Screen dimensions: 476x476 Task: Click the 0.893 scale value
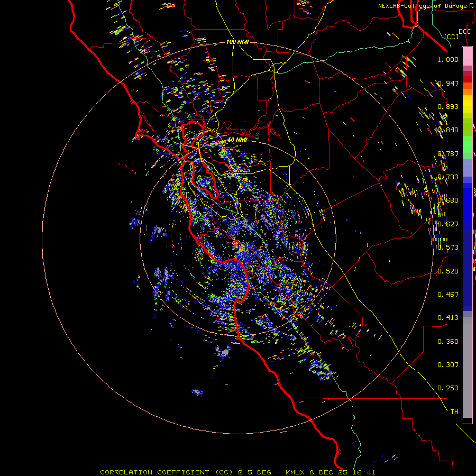(x=448, y=106)
